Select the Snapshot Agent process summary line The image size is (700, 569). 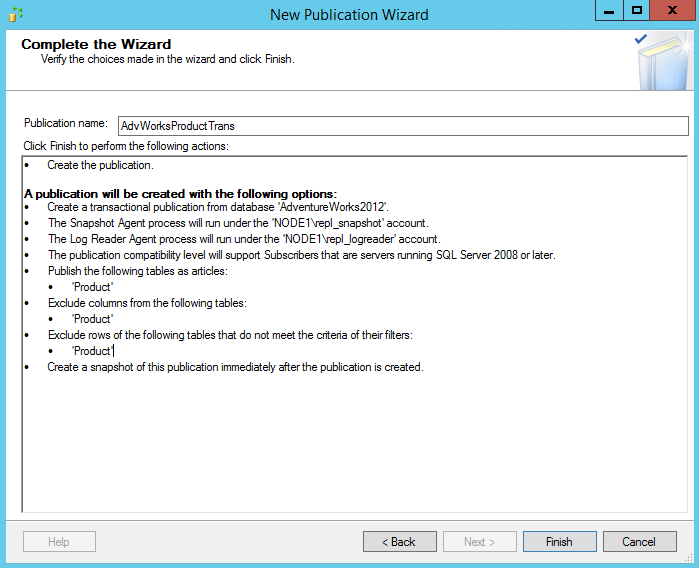(238, 223)
